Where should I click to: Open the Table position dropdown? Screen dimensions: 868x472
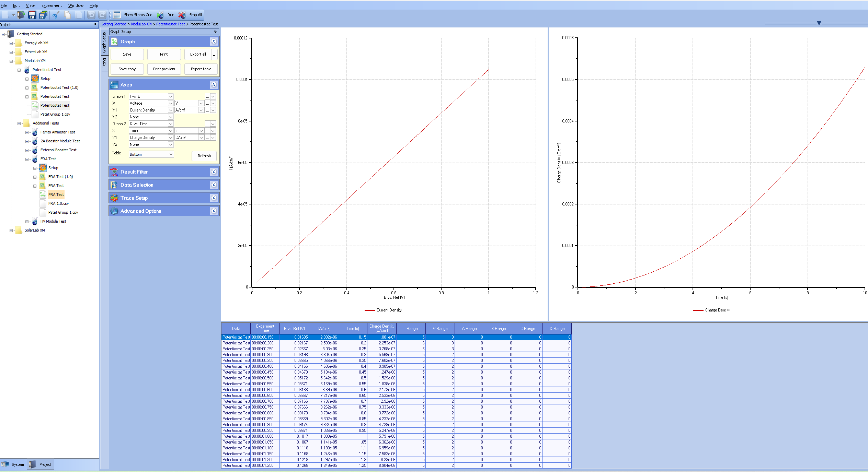(171, 154)
